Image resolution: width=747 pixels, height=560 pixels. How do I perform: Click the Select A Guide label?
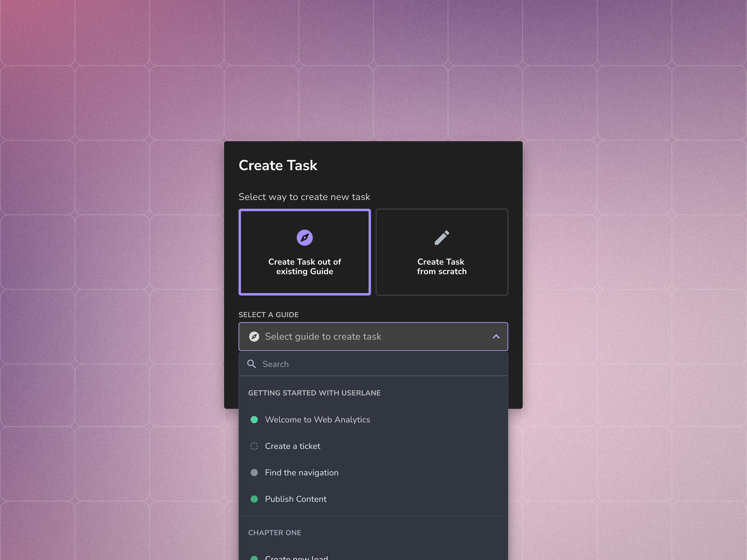pos(268,315)
